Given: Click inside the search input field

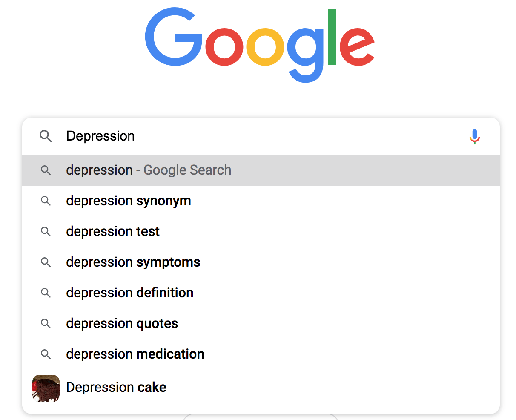Looking at the screenshot, I should point(213,136).
